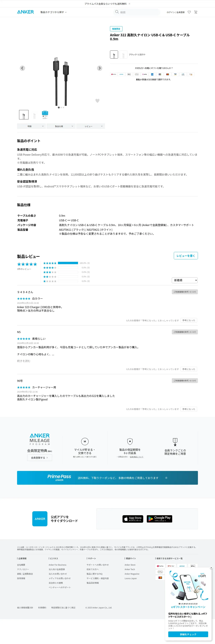Click the member rank medal icon
The width and height of the screenshot is (215, 644).
(x=175, y=442)
